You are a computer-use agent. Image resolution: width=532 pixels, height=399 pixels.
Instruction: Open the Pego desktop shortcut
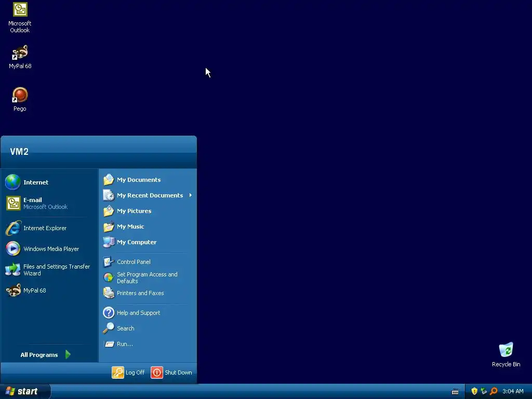20,99
